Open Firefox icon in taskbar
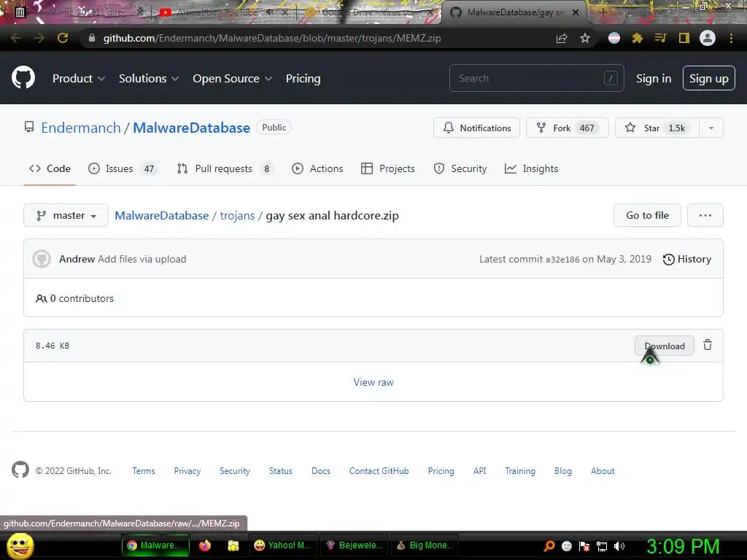The width and height of the screenshot is (747, 560). click(x=205, y=545)
